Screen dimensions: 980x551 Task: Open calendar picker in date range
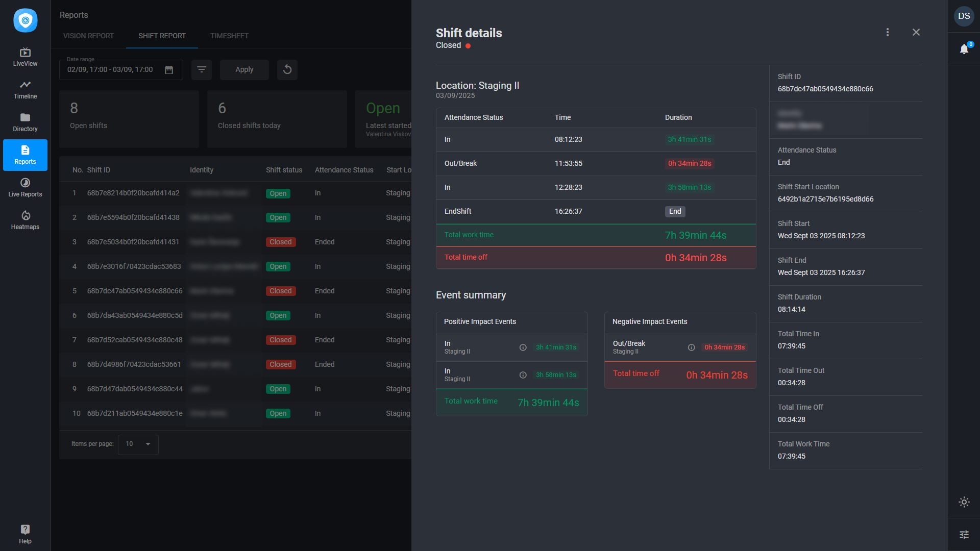(x=169, y=70)
